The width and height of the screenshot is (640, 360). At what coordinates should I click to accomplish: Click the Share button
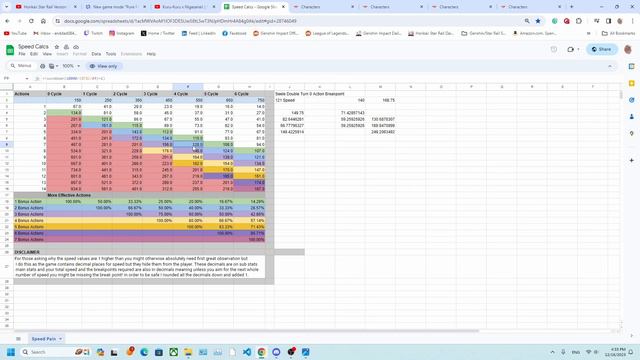(x=602, y=49)
